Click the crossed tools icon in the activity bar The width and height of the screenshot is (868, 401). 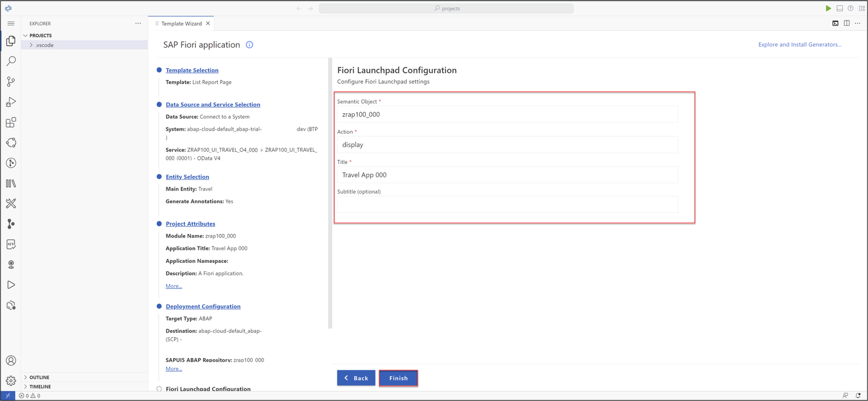coord(11,204)
